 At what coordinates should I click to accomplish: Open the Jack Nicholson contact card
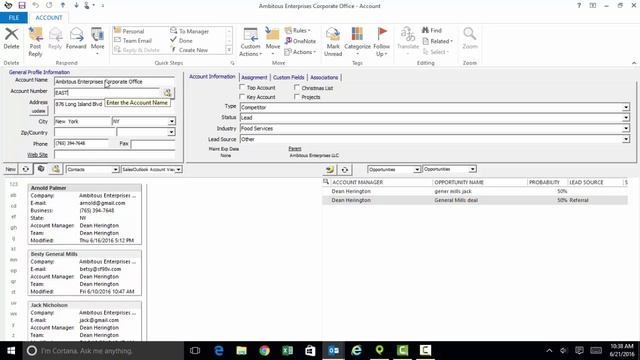click(x=85, y=320)
